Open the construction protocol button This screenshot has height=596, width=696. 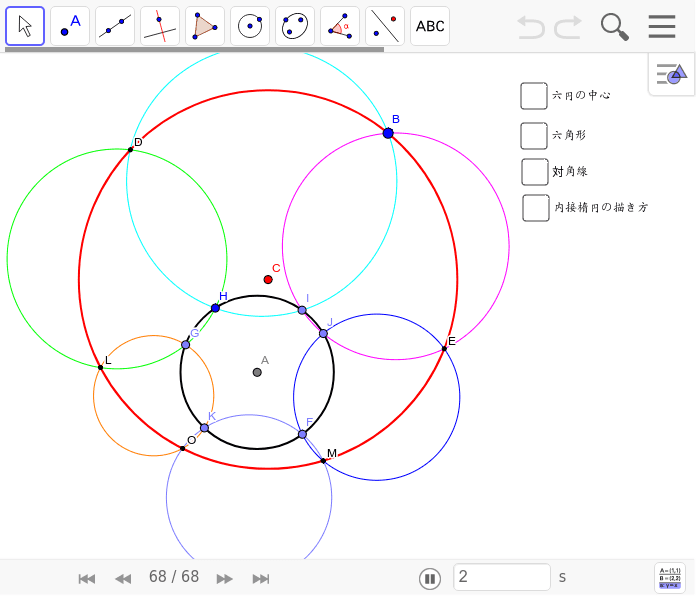[x=670, y=578]
